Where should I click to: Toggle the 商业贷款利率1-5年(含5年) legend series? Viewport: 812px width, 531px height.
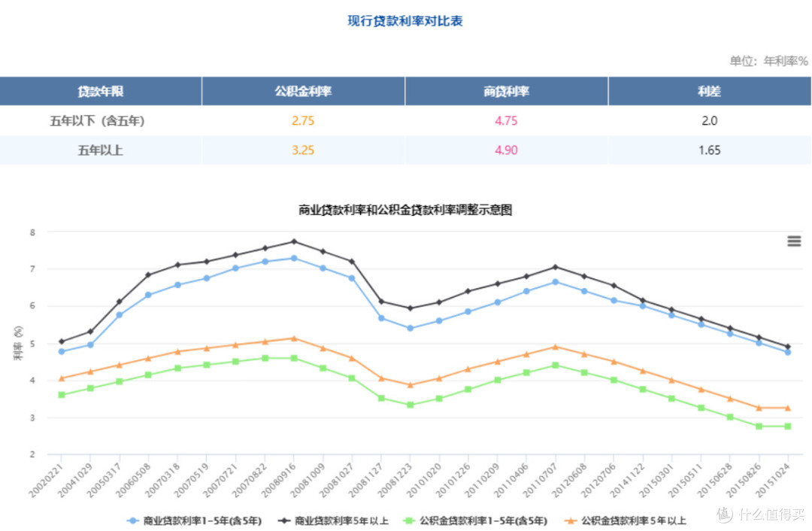coord(195,520)
